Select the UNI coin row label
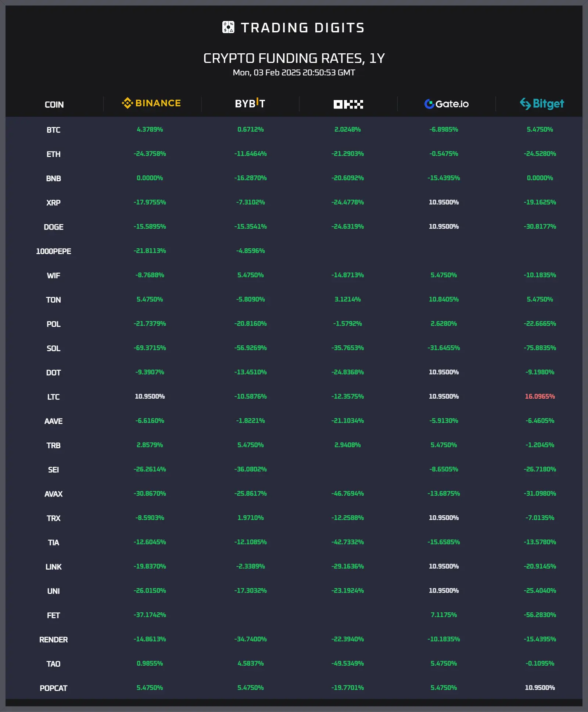The image size is (588, 712). click(x=54, y=591)
